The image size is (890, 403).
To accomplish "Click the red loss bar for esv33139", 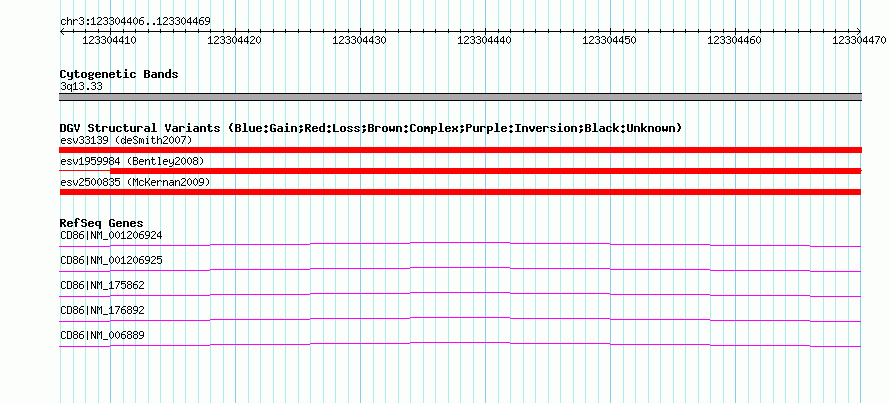I will 460,150.
